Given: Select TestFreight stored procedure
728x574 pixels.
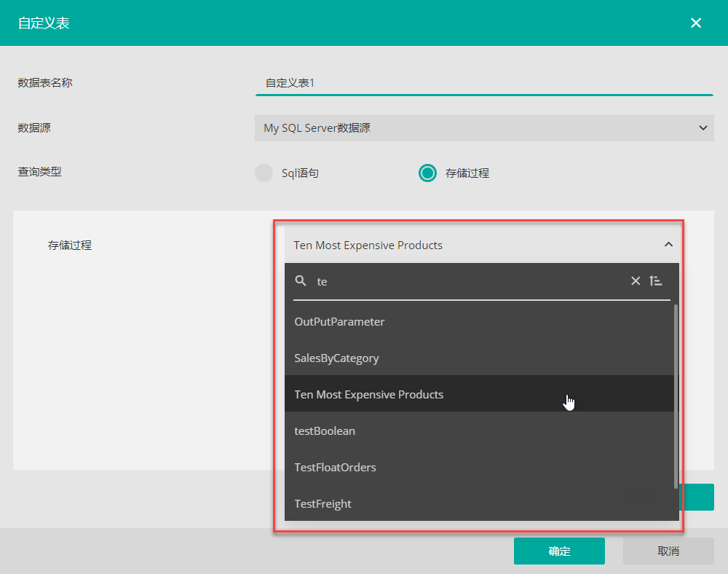Looking at the screenshot, I should point(323,503).
